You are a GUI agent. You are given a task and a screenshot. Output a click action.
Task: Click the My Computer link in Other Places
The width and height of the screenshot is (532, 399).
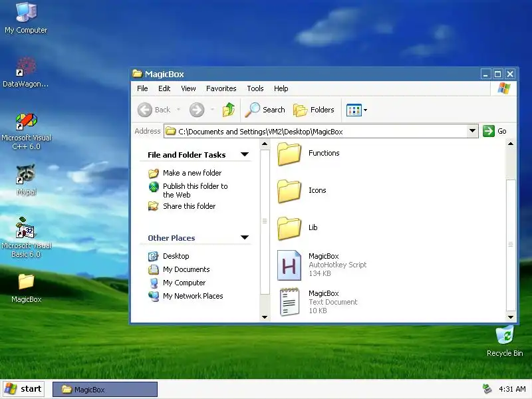pyautogui.click(x=184, y=283)
